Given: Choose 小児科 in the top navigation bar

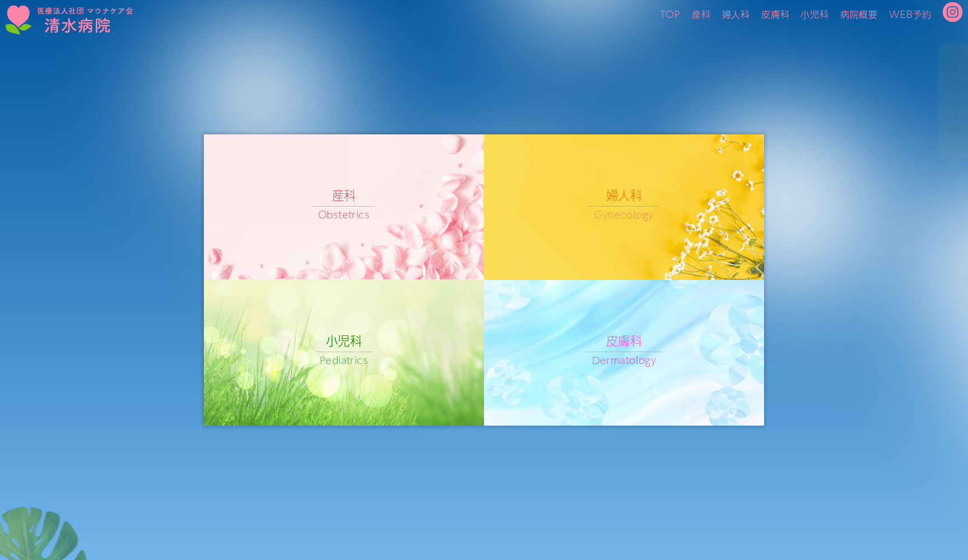Looking at the screenshot, I should [814, 15].
